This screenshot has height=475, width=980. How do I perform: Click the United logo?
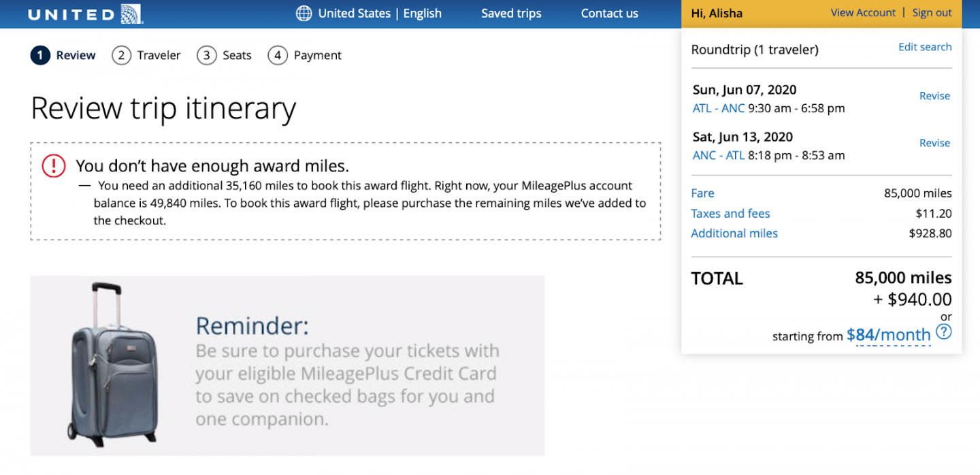[85, 14]
